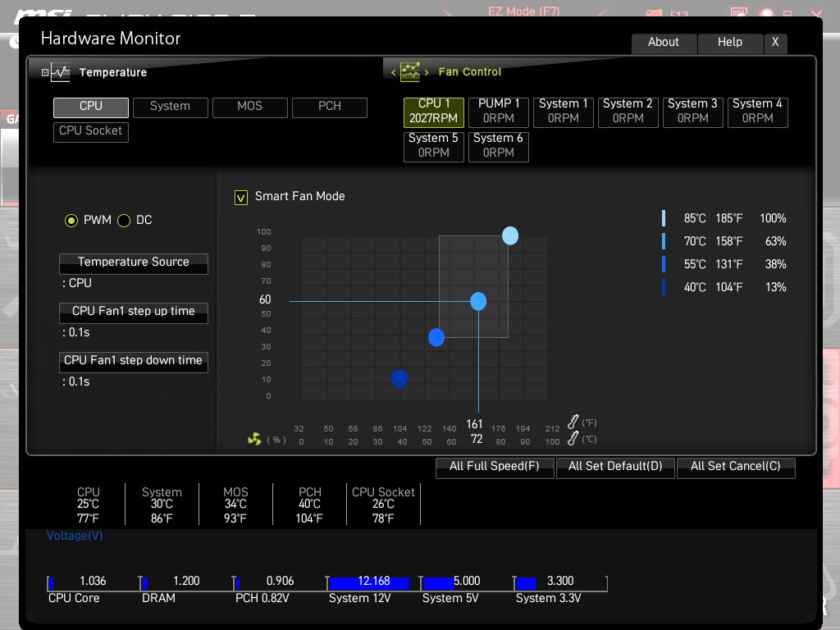840x630 pixels.
Task: Select System 2 fan header
Action: tap(628, 112)
